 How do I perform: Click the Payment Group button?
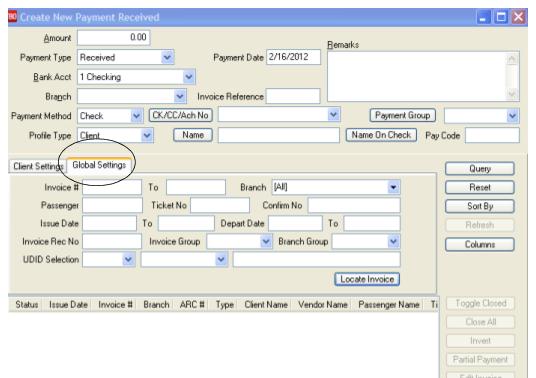coord(402,115)
